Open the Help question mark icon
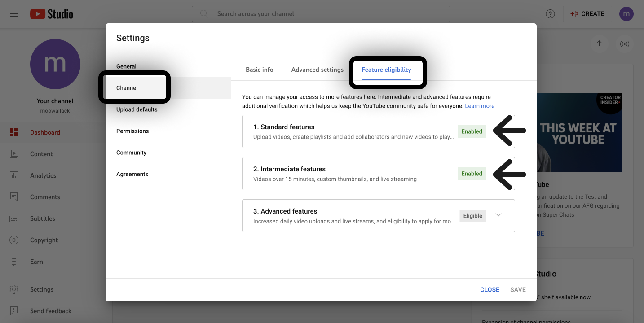This screenshot has width=644, height=323. 550,14
